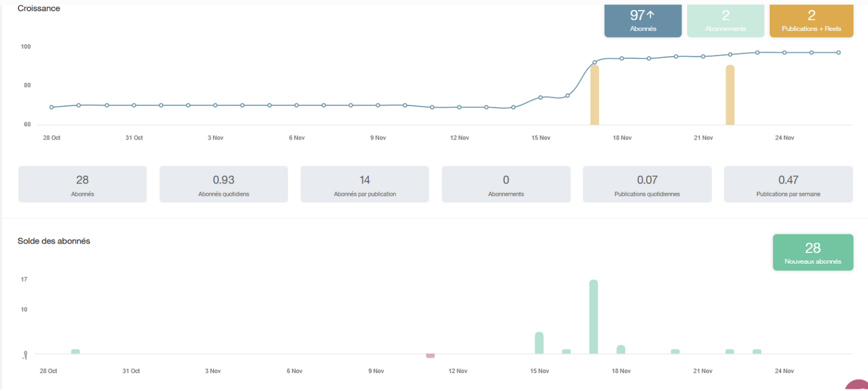Viewport: 868px width, 391px height.
Task: Toggle the blue Abonnés 97 series button
Action: tap(643, 20)
